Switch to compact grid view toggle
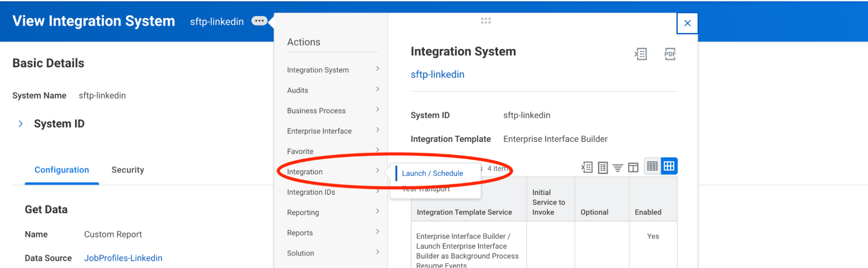Screen dimensions: 868x268 point(652,166)
